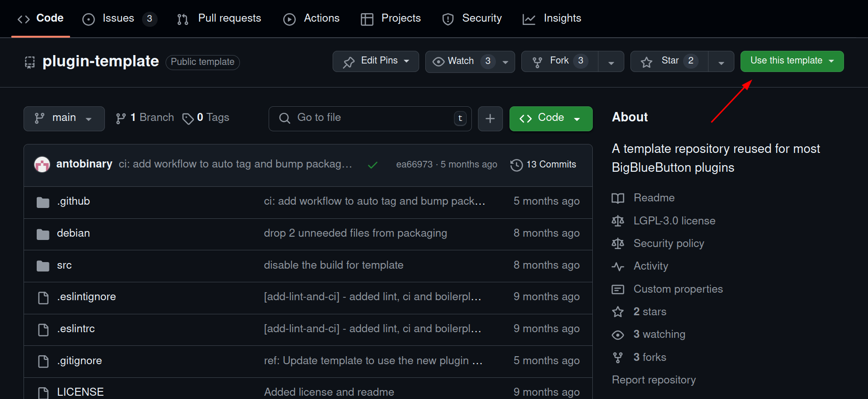Click the .github folder icon

click(43, 202)
